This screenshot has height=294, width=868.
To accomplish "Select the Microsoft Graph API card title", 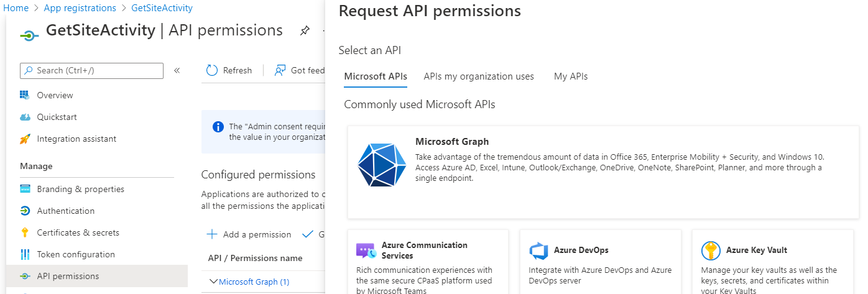I will 452,142.
